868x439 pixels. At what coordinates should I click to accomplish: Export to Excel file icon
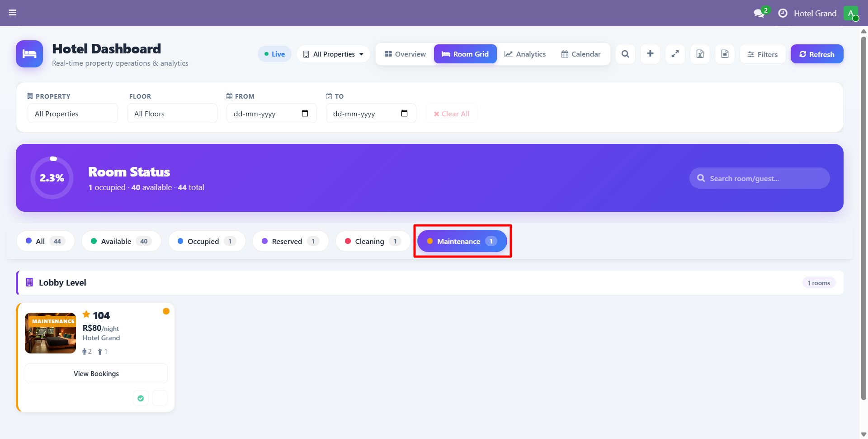pos(700,54)
